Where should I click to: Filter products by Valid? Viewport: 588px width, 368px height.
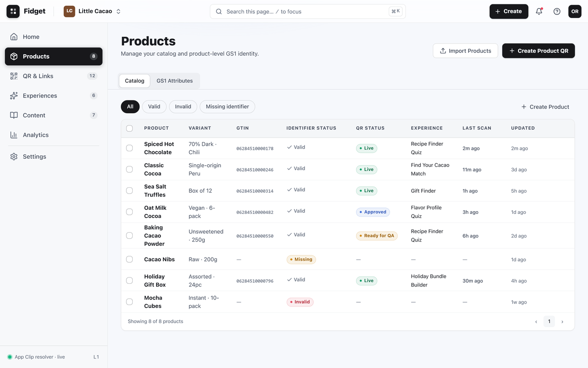tap(154, 107)
